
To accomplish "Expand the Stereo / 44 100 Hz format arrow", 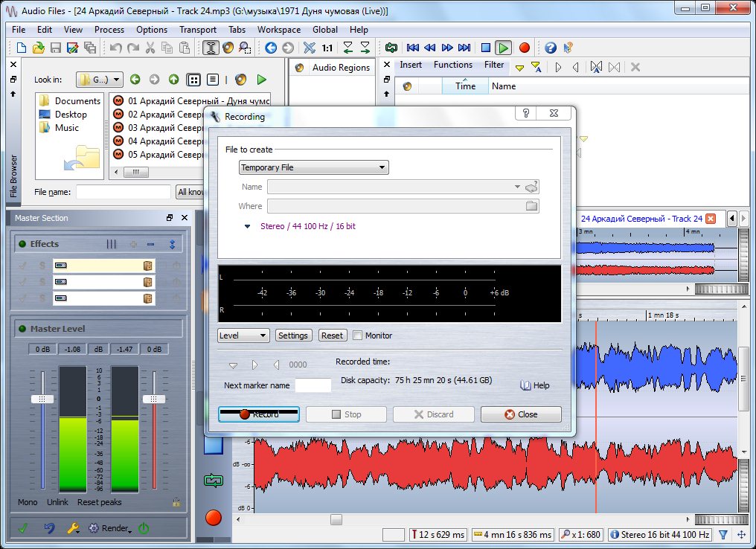I will [x=248, y=227].
